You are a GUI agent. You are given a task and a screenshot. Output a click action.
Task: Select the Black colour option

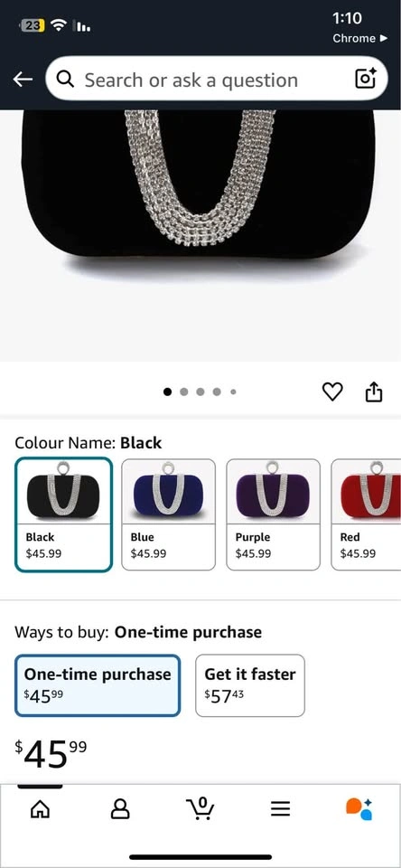coord(63,514)
